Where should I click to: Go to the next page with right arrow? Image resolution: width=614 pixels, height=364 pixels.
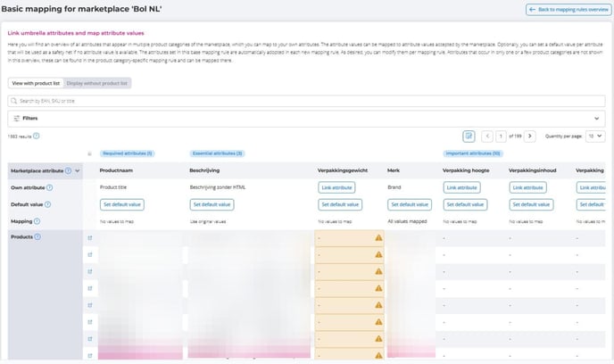[x=530, y=136]
